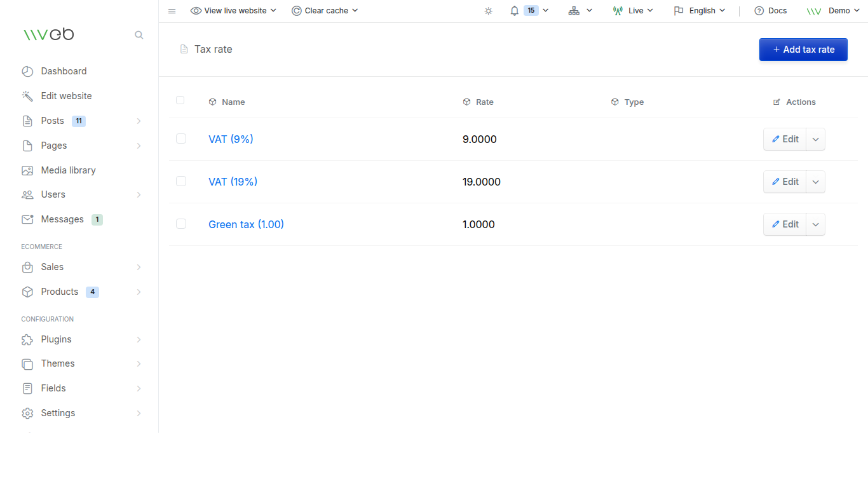Open the English language dropdown
Screen dimensions: 868x488
click(700, 11)
